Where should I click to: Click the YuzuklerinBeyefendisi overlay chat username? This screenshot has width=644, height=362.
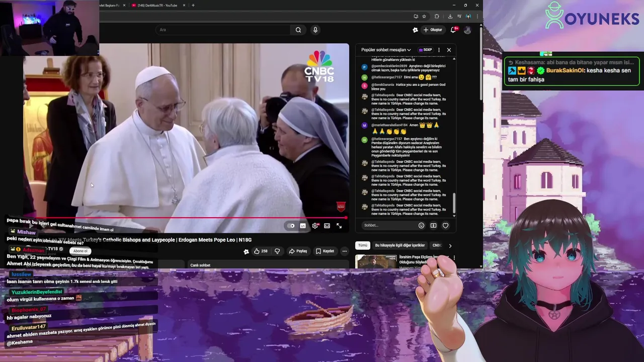pos(37,292)
